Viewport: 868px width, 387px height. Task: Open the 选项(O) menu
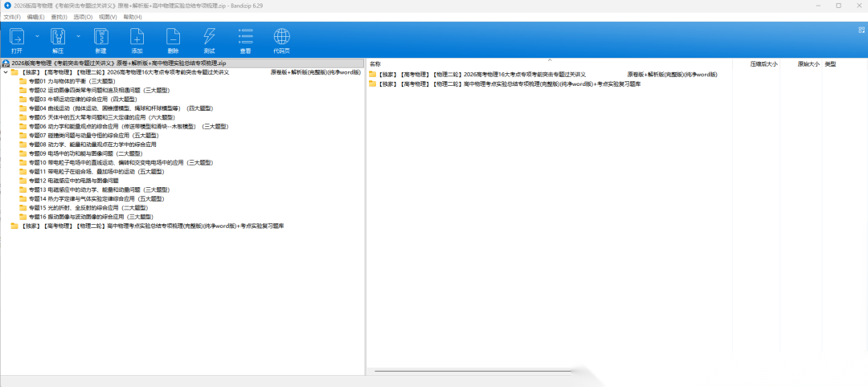(x=83, y=16)
